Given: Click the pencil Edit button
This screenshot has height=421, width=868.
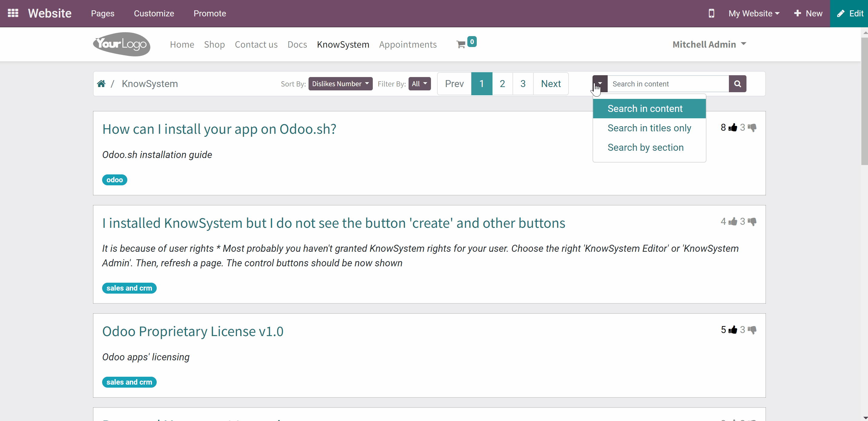Looking at the screenshot, I should (850, 13).
